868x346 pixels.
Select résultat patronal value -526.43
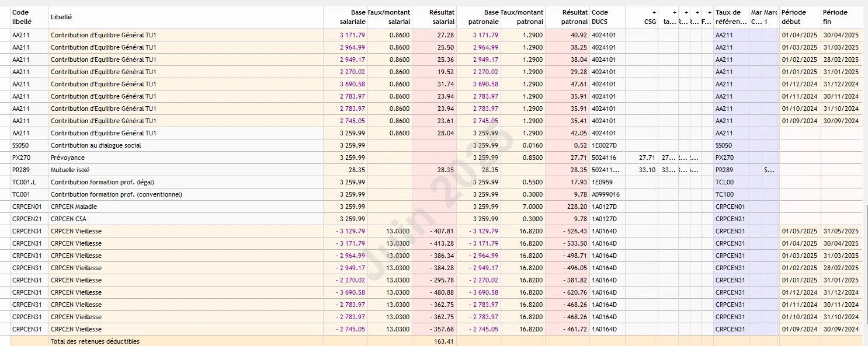tap(575, 231)
